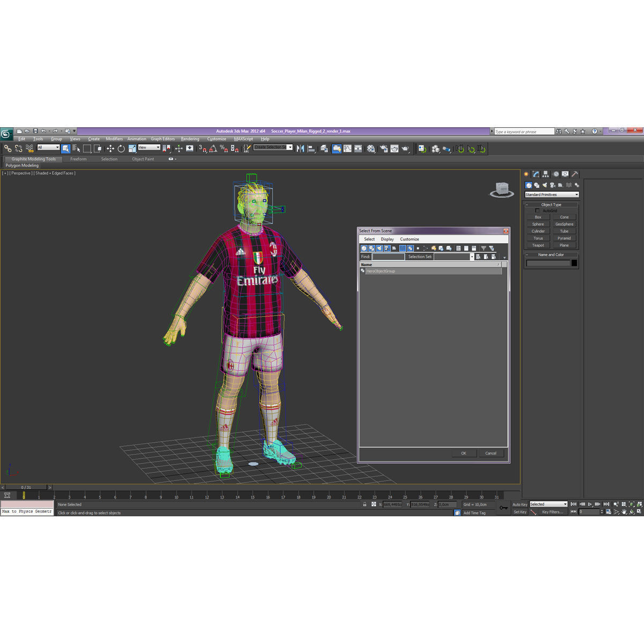Click the Select and Link tool
644x644 pixels.
(x=8, y=149)
